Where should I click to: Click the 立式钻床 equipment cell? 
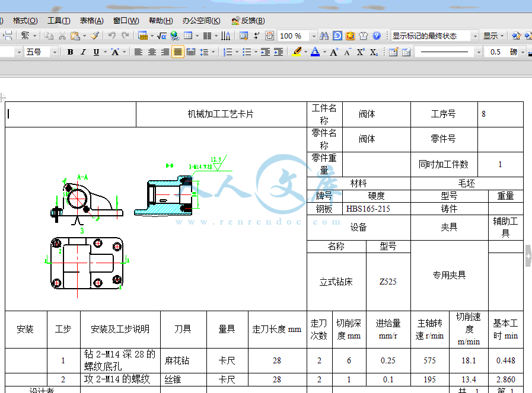tap(336, 282)
